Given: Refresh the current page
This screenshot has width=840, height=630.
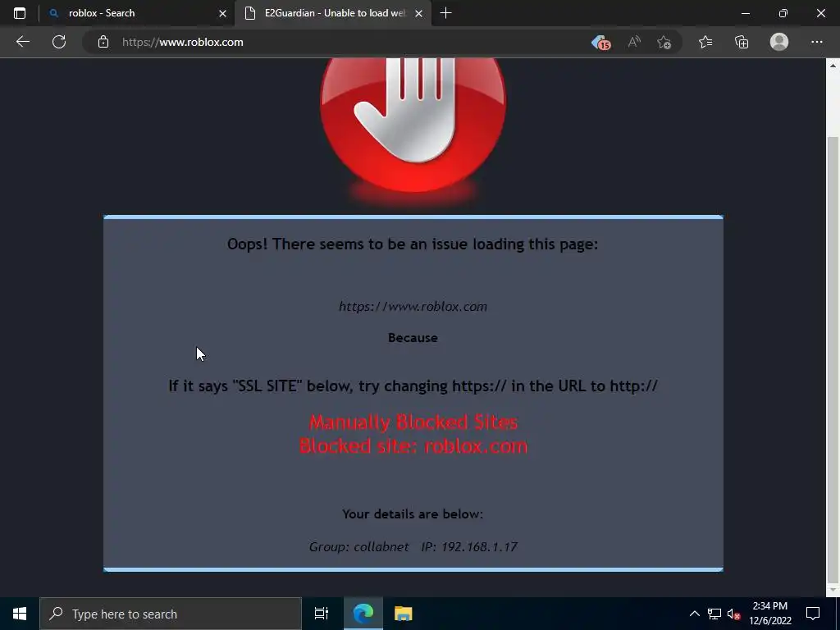Looking at the screenshot, I should tap(59, 42).
